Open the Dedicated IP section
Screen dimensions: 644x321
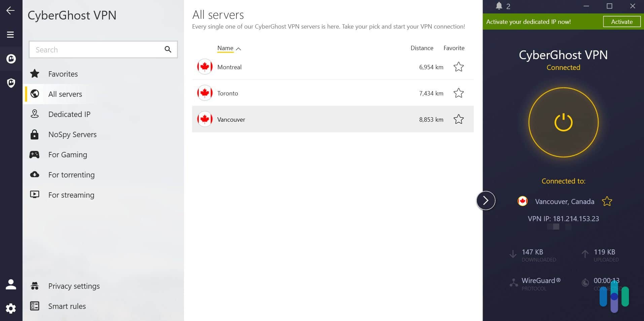pyautogui.click(x=69, y=114)
